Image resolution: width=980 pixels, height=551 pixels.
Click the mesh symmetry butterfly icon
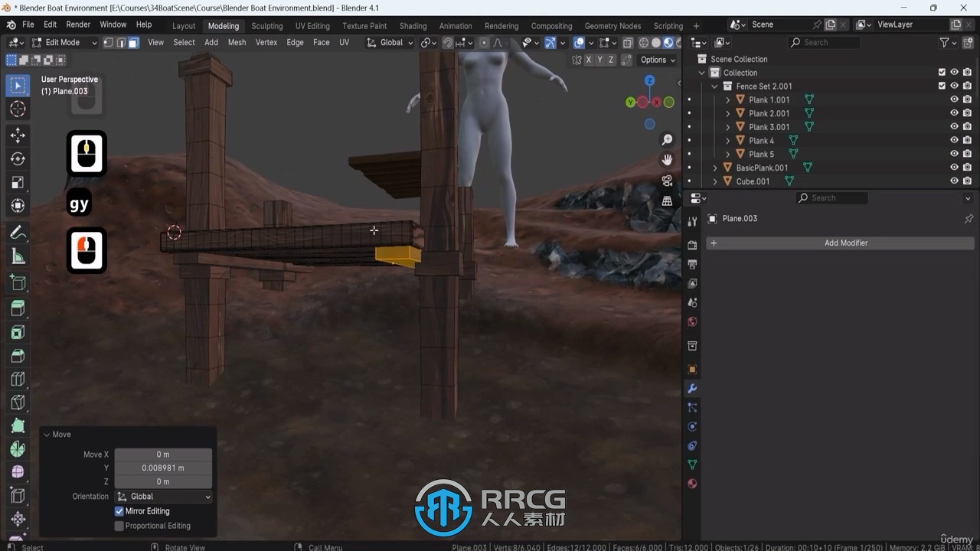pos(577,60)
